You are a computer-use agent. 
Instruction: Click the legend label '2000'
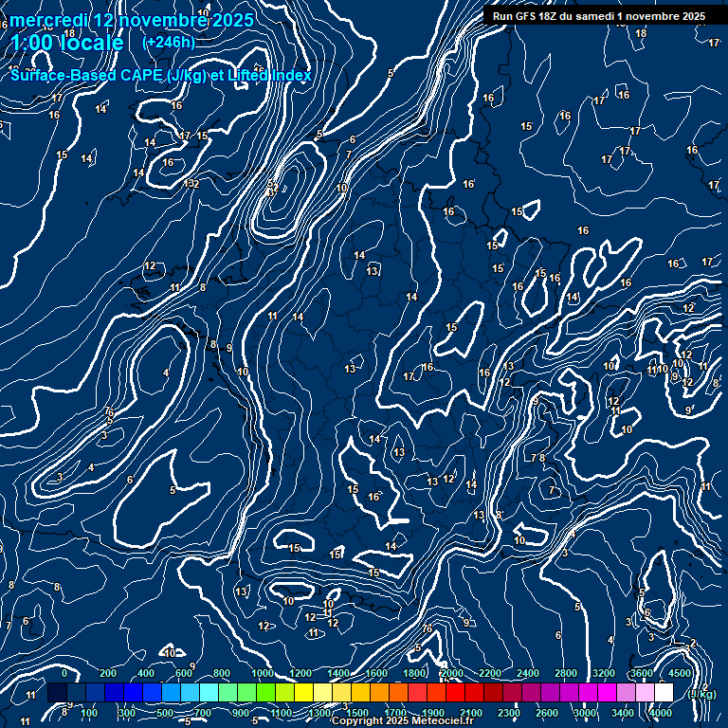[452, 673]
